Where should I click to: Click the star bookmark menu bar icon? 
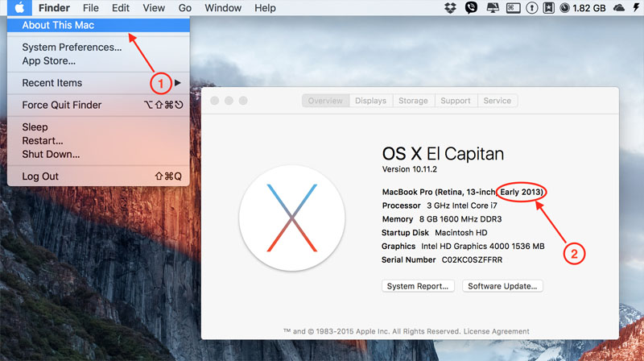tap(549, 8)
